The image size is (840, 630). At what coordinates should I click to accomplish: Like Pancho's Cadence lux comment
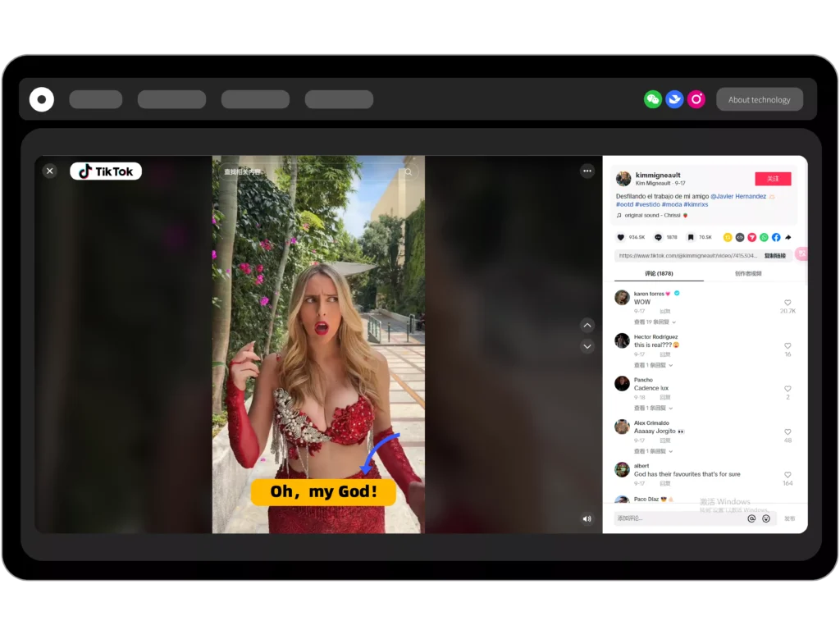click(787, 389)
